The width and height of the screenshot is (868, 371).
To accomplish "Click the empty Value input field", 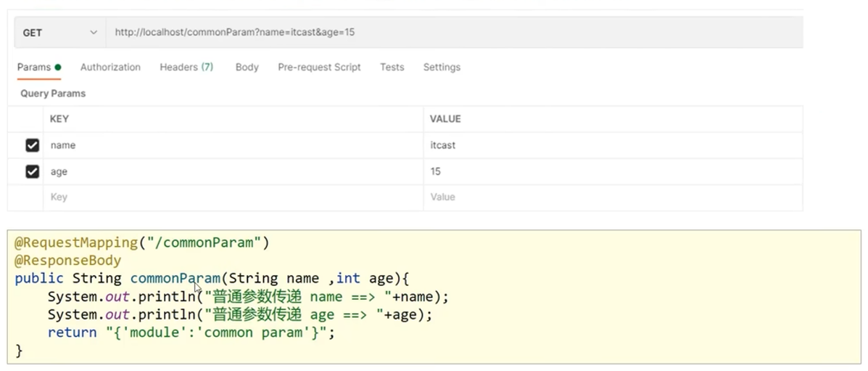I will [613, 197].
